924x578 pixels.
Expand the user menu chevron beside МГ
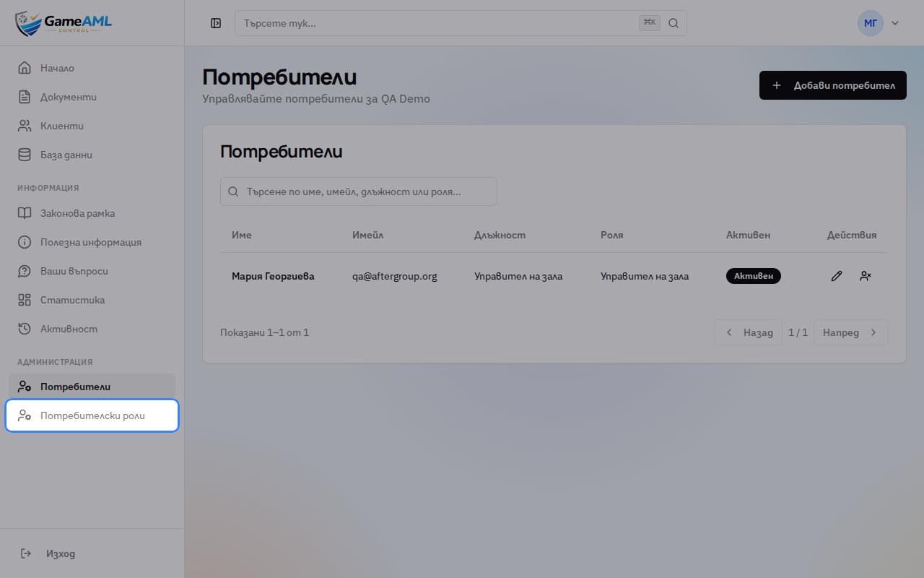click(895, 23)
